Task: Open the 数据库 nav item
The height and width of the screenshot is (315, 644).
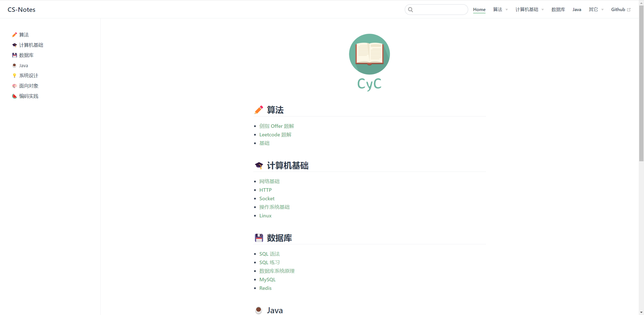Action: (x=558, y=10)
